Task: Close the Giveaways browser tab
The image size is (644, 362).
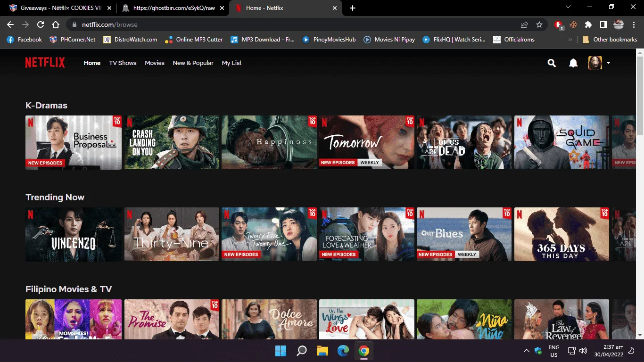Action: 108,8
